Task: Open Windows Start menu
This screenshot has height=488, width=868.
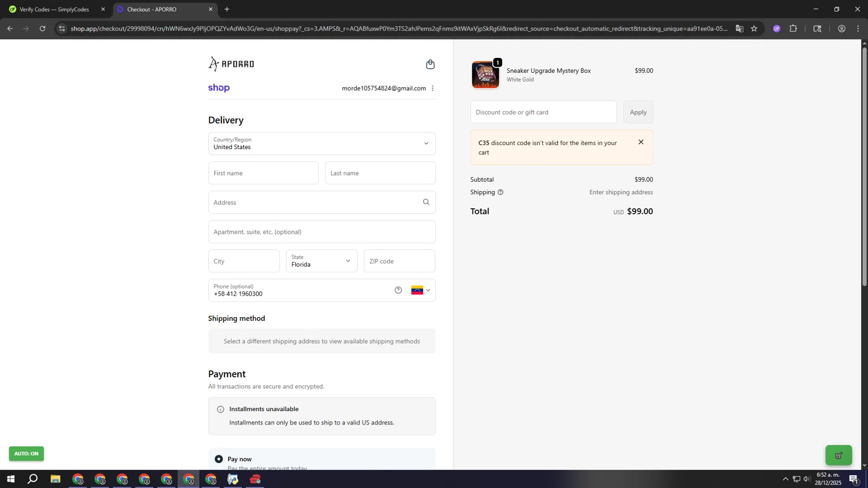Action: click(10, 479)
